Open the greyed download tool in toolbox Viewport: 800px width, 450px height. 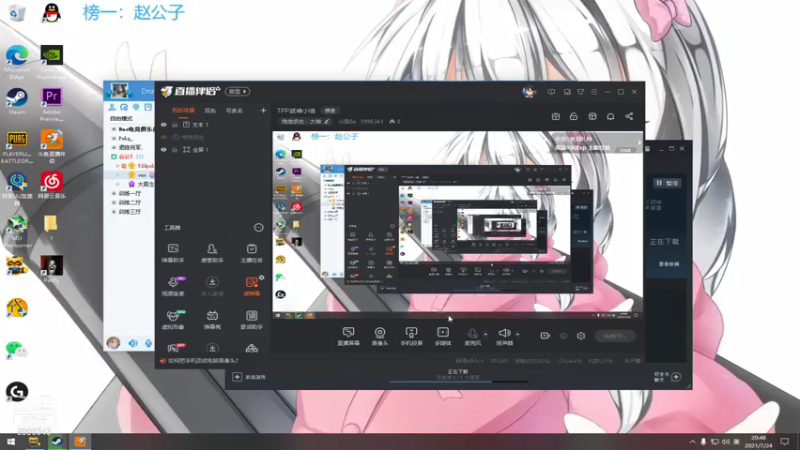(x=212, y=286)
